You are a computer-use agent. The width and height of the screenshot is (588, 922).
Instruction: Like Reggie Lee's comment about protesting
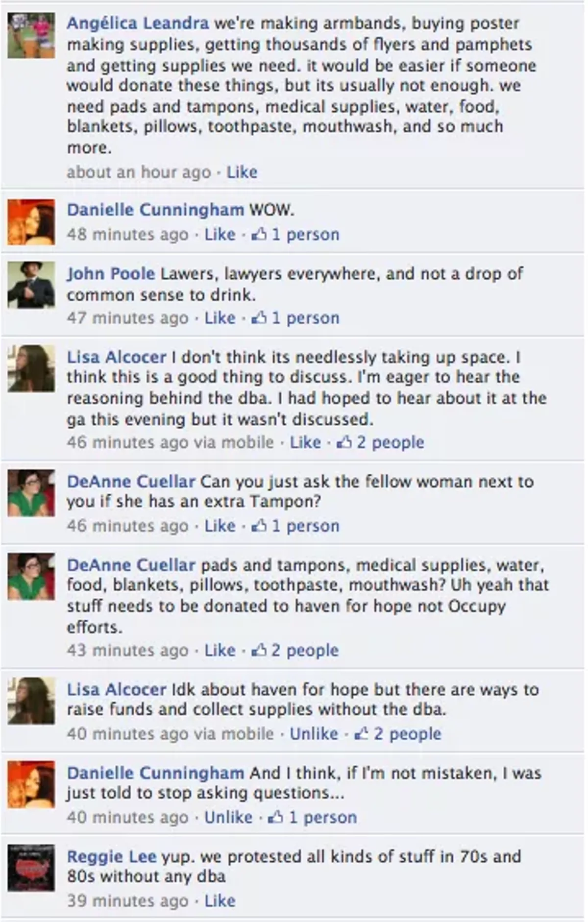(x=220, y=900)
